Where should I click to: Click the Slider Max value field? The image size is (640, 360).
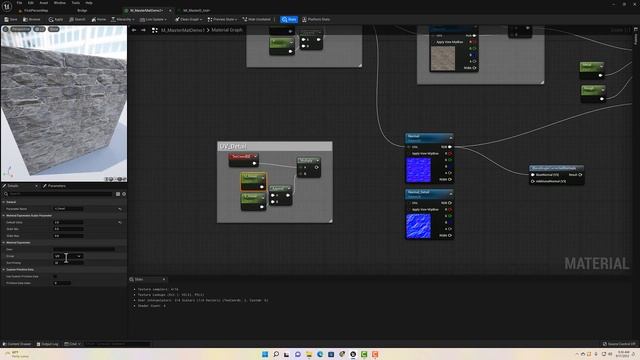click(x=68, y=236)
